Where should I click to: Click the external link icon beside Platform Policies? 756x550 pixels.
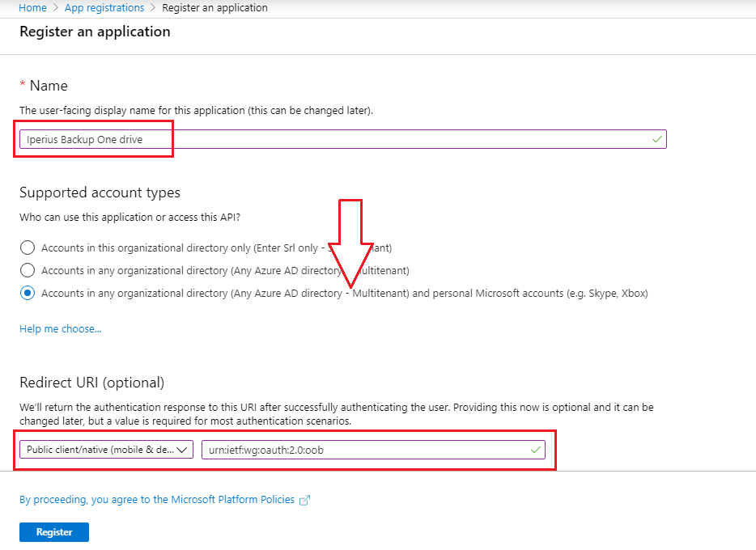coord(304,500)
